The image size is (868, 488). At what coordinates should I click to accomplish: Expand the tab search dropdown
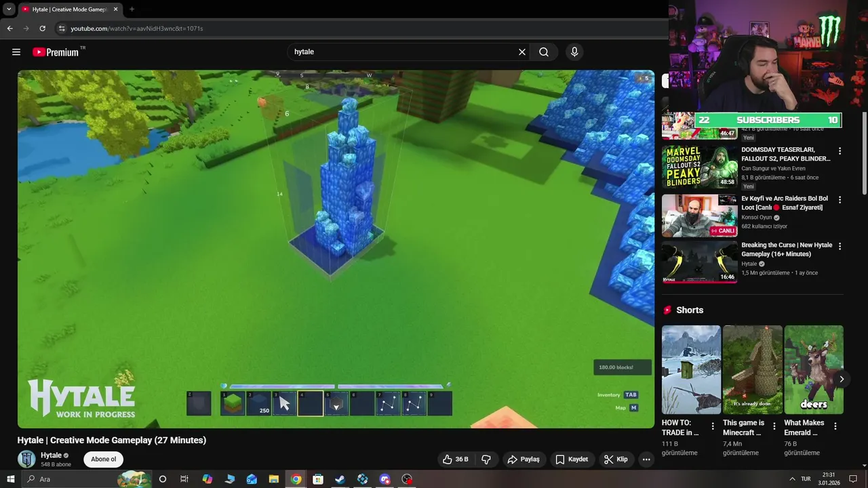coord(9,9)
